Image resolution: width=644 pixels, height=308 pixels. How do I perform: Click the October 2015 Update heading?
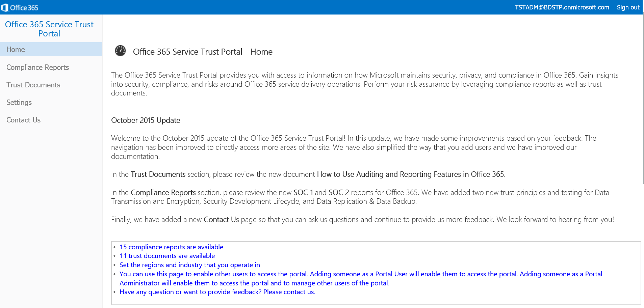coord(146,120)
